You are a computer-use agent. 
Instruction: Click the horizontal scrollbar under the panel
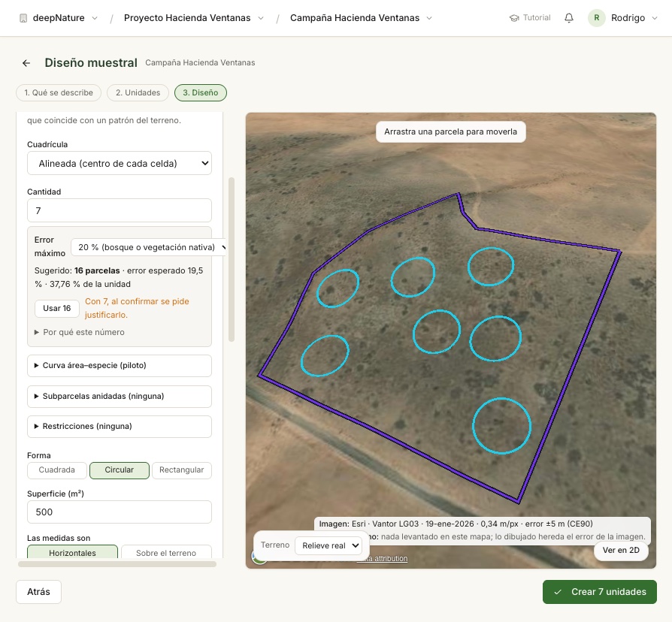[117, 564]
